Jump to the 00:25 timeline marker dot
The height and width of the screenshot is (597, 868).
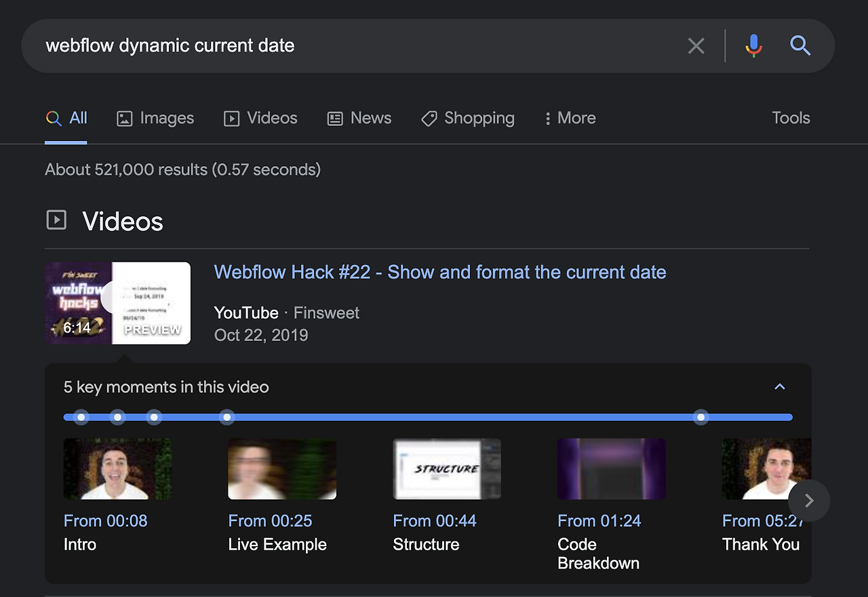click(x=118, y=417)
